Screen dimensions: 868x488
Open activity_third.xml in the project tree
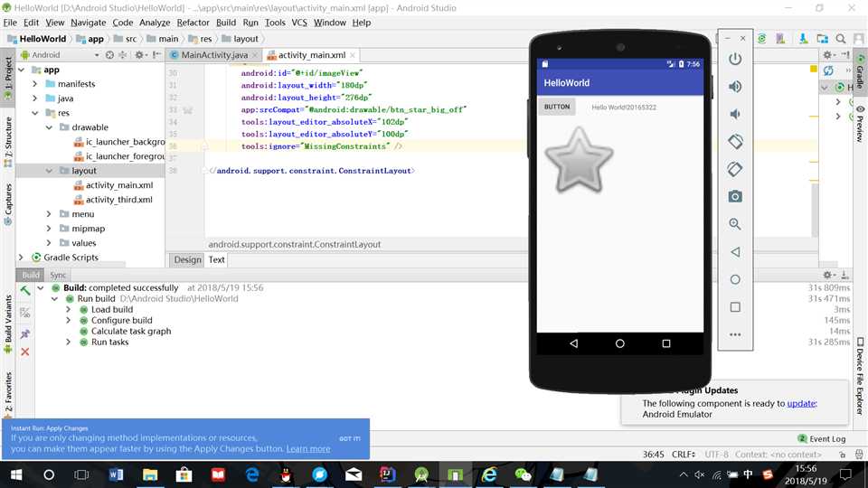pos(119,200)
